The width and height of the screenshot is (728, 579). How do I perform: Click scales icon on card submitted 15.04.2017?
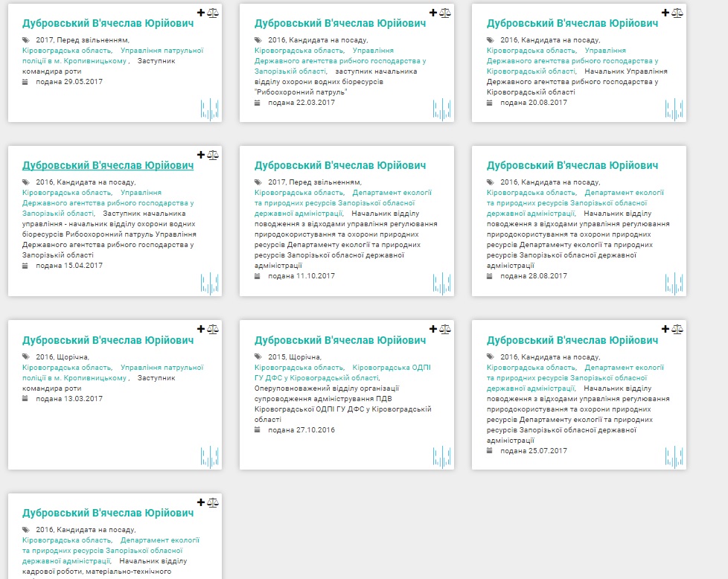click(213, 154)
